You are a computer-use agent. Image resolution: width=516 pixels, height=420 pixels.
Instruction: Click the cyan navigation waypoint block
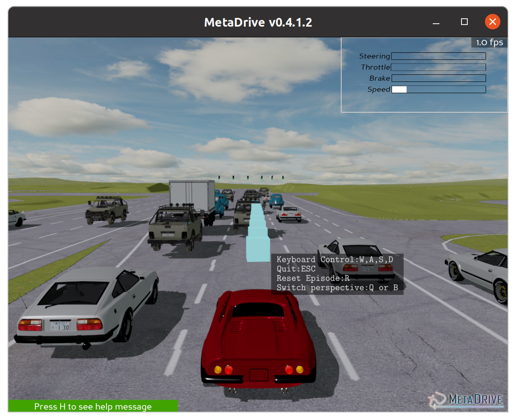(258, 249)
